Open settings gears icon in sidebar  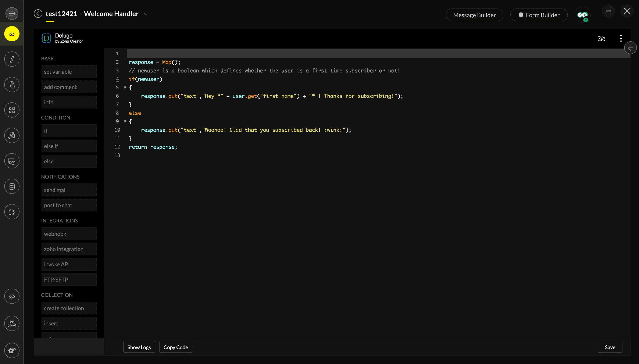tap(12, 350)
